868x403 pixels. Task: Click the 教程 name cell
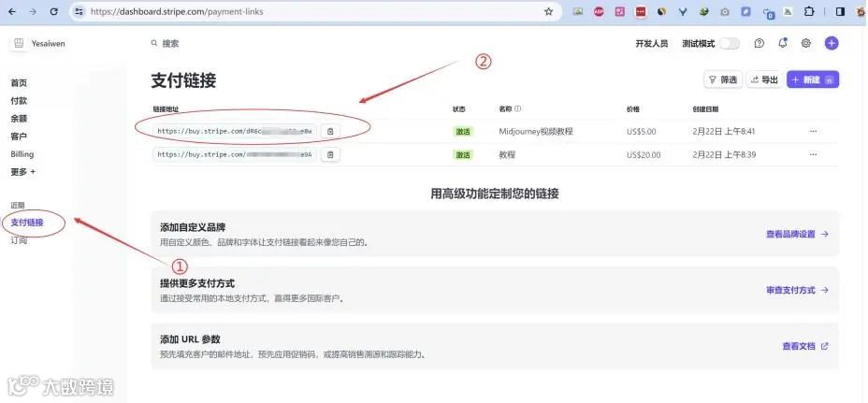point(507,154)
